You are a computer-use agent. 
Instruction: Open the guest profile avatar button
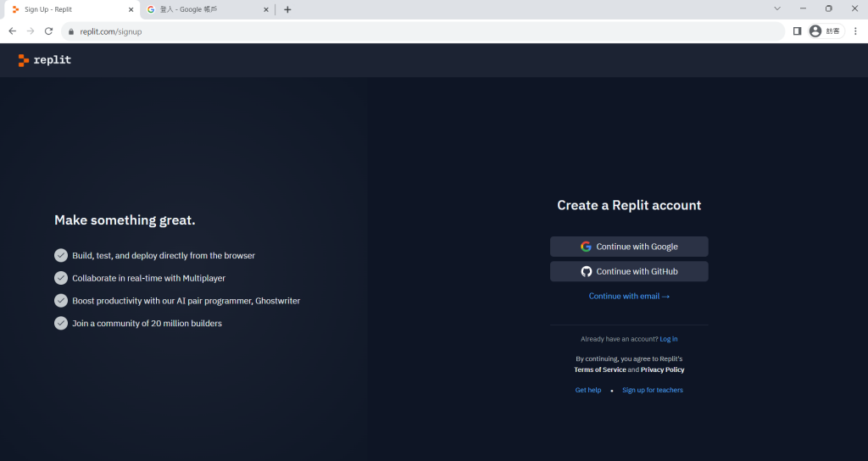(x=825, y=31)
